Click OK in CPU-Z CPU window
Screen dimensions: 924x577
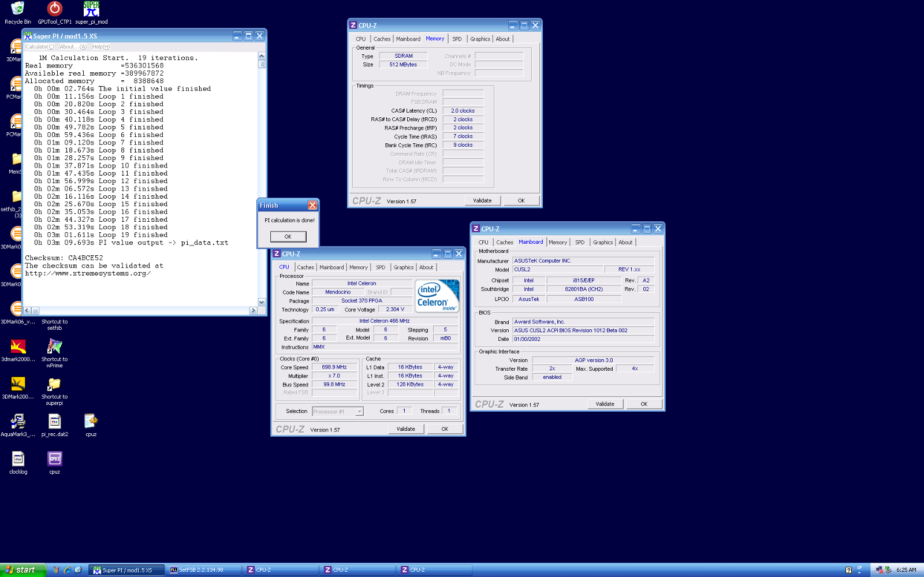coord(445,429)
